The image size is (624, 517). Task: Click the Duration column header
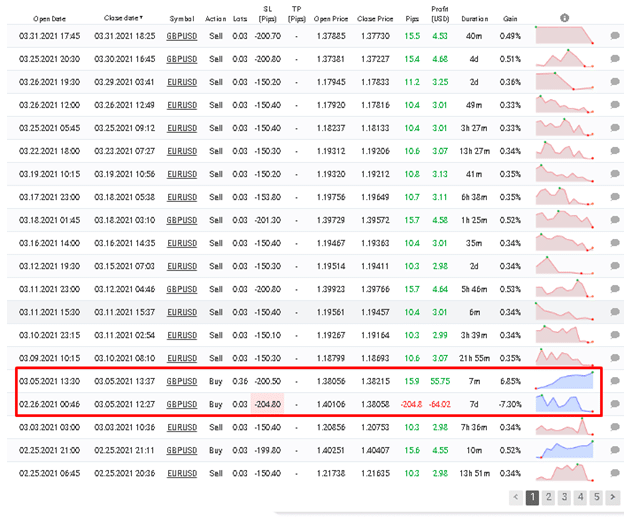pos(477,18)
